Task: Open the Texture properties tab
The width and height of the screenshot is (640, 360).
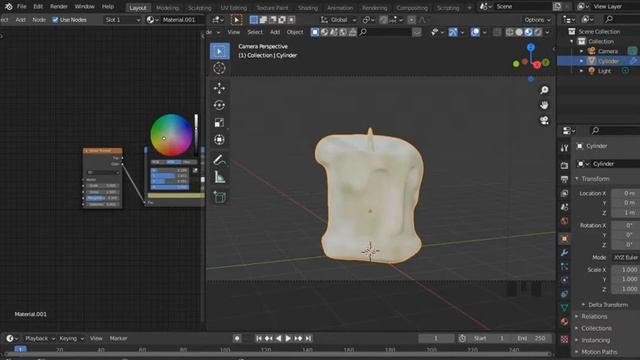Action: tap(564, 339)
